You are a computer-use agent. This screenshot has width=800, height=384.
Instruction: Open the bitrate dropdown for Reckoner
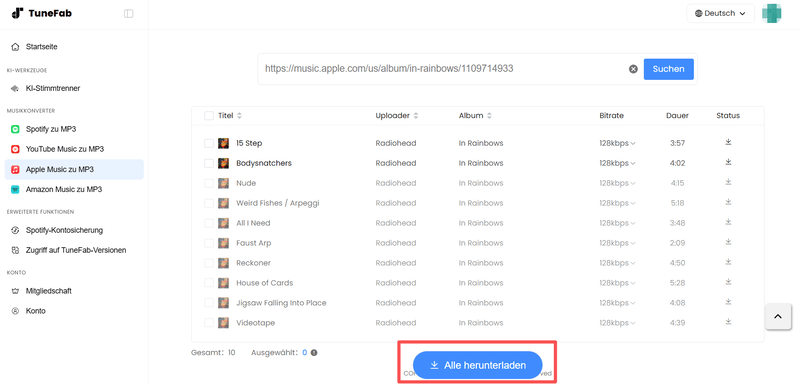[x=617, y=263]
